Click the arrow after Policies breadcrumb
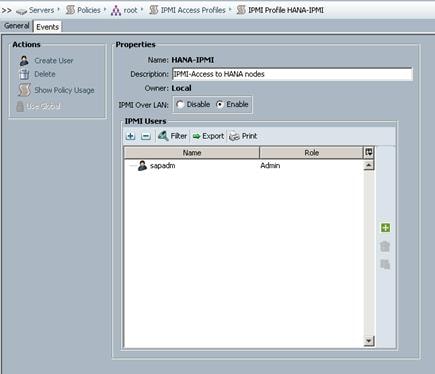435x374 pixels. click(x=105, y=9)
